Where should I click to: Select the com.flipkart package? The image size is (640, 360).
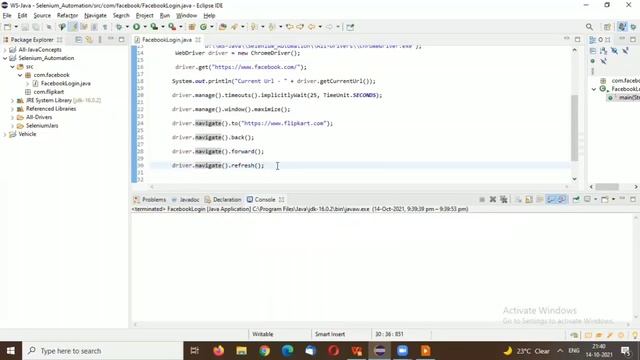tap(49, 92)
